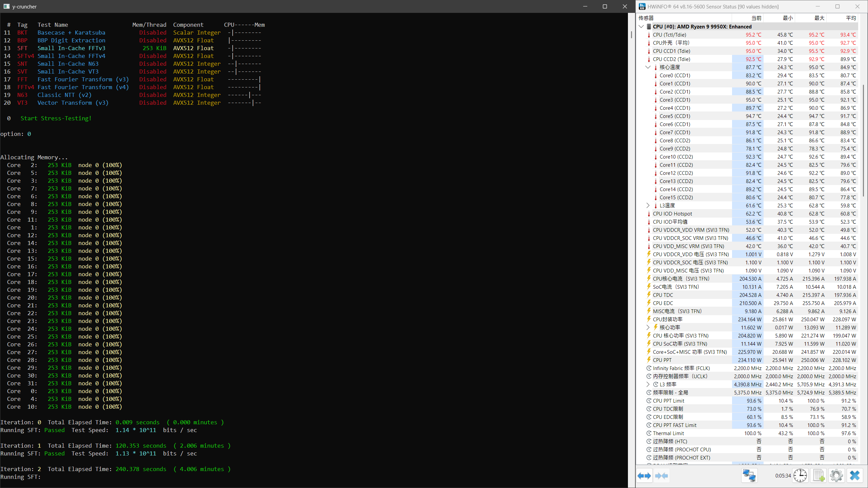Click the y-cruncher console scrollbar thumb
The image size is (868, 488).
(631, 35)
